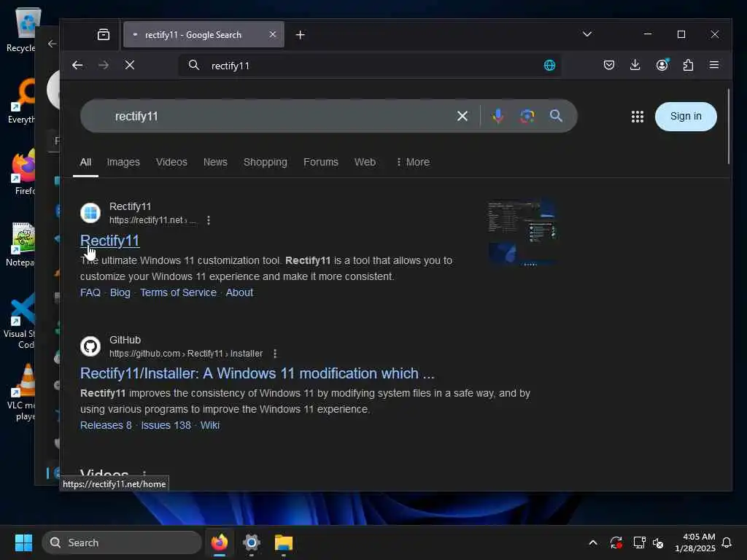Open File Explorer from the taskbar
The width and height of the screenshot is (747, 560).
[x=284, y=542]
